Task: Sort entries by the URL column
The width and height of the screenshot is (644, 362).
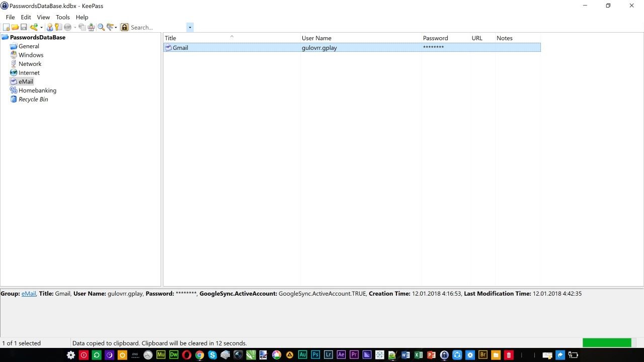Action: click(482, 38)
